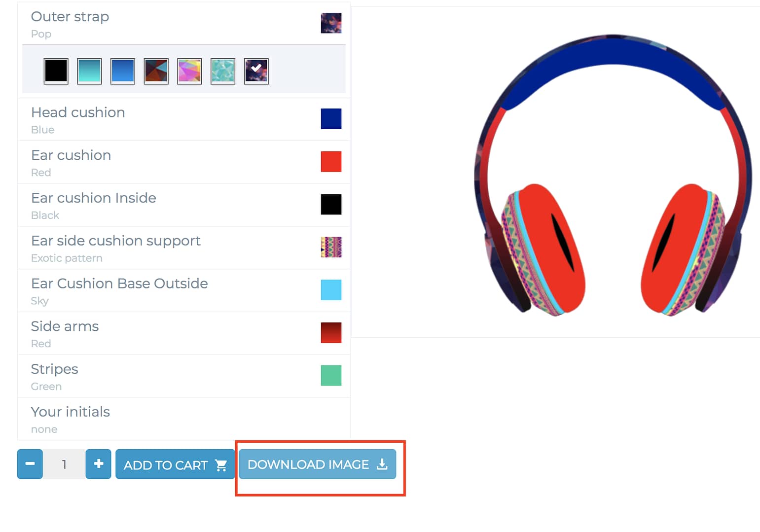
Task: Pick the aqua crystal pattern swatch
Action: coord(223,71)
